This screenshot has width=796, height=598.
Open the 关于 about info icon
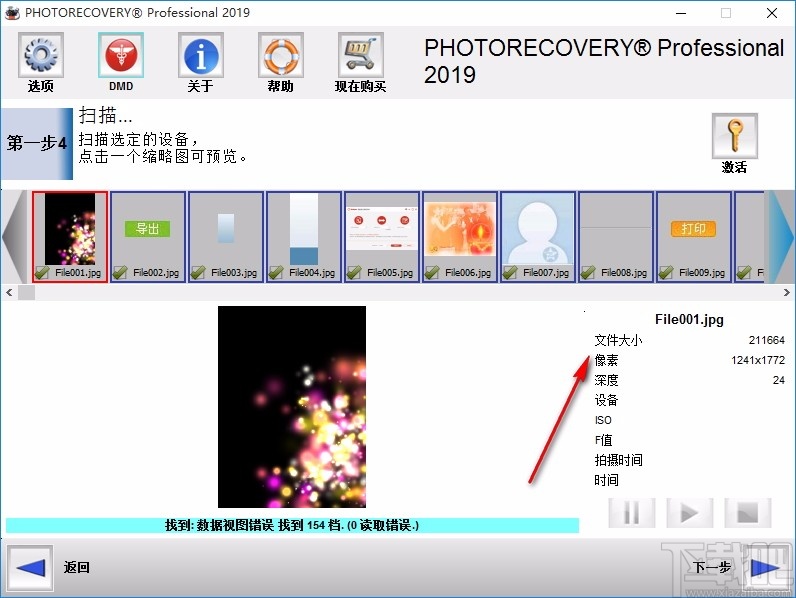click(201, 55)
